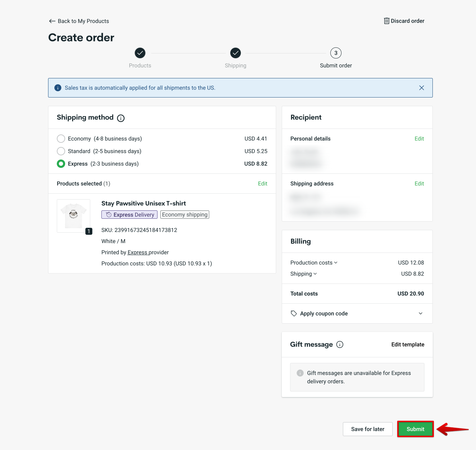This screenshot has height=450, width=476.
Task: Click the info icon in gift message notice
Action: (x=300, y=373)
